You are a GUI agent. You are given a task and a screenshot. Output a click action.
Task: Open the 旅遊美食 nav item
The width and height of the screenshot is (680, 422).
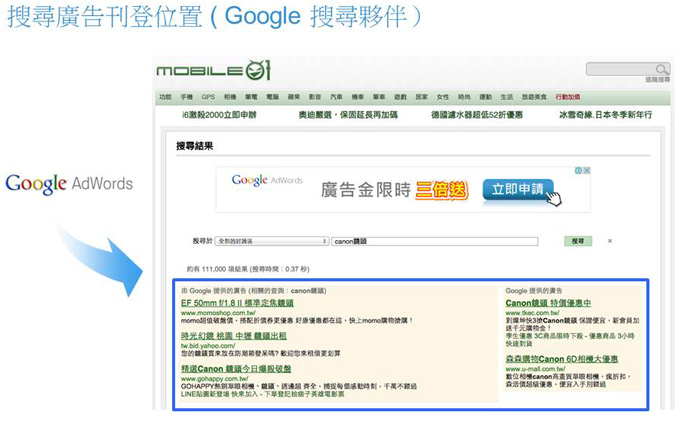click(x=534, y=97)
